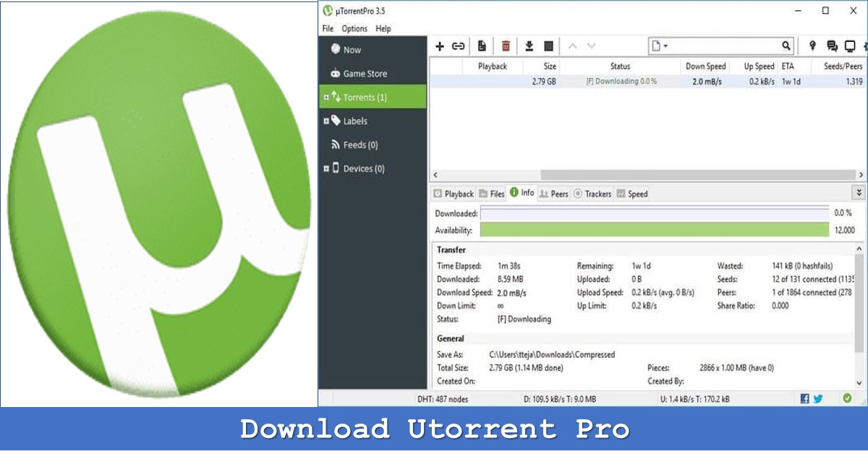Click the Move Up Queue arrow

572,46
